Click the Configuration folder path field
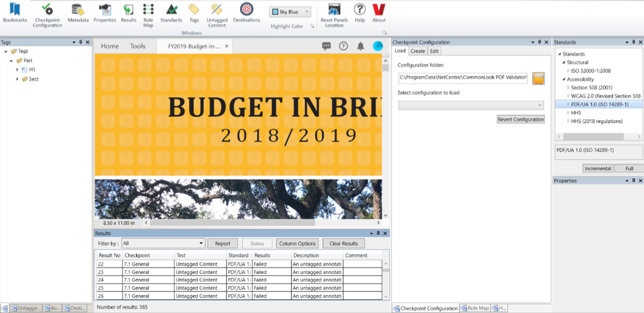 (463, 78)
